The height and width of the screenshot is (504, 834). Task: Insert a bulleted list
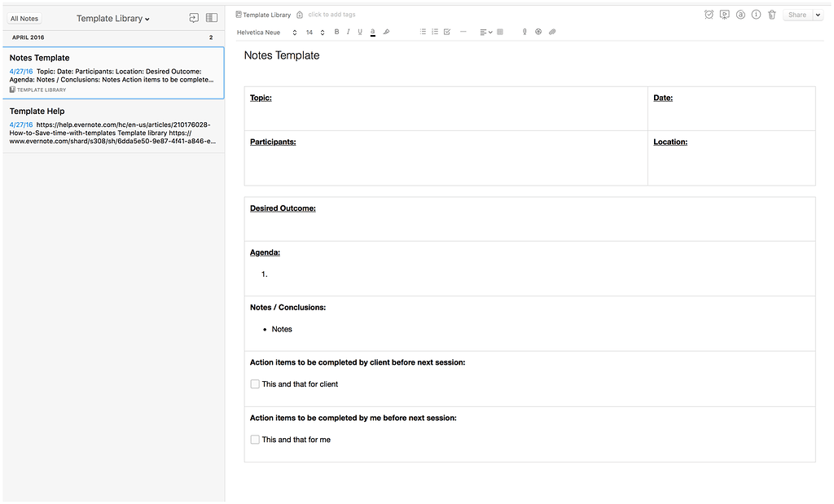click(x=423, y=32)
